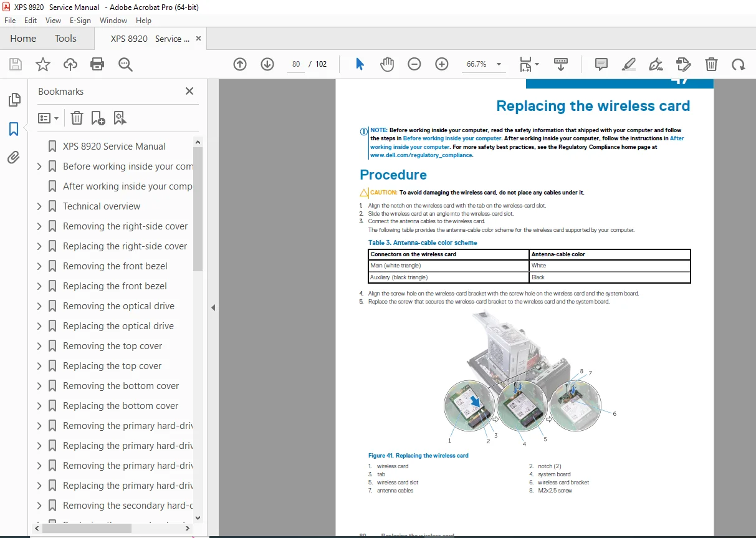Switch to the Home tab
The image size is (756, 538).
23,39
